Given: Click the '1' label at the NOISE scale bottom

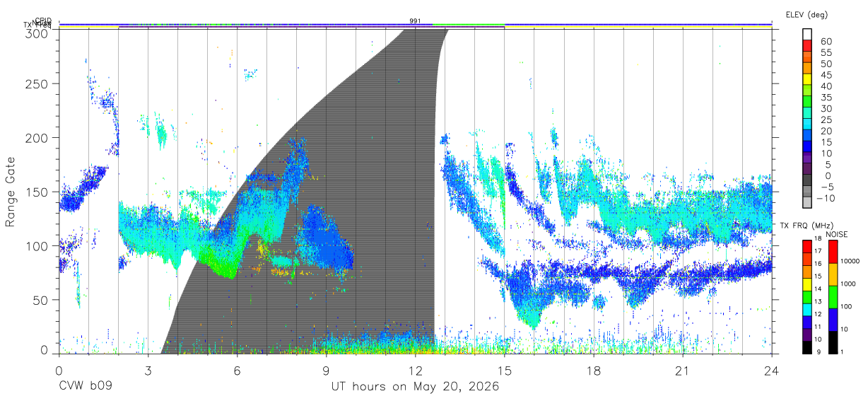Looking at the screenshot, I should click(x=840, y=351).
